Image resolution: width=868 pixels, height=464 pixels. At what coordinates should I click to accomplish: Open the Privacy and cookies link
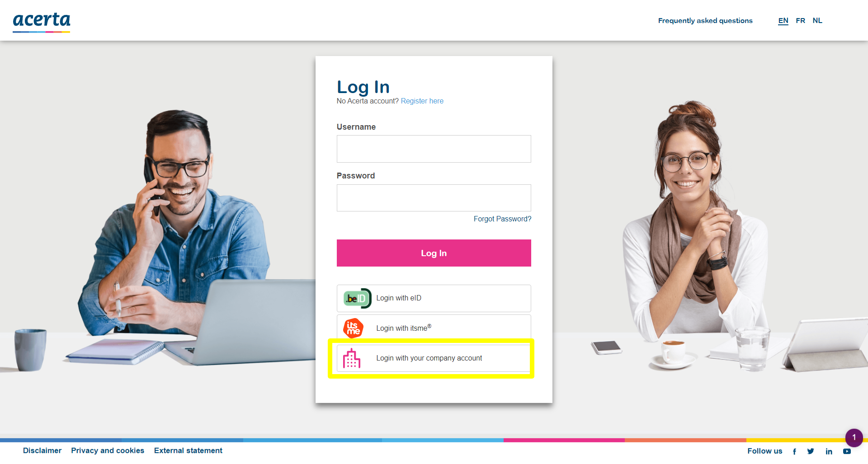(x=108, y=451)
